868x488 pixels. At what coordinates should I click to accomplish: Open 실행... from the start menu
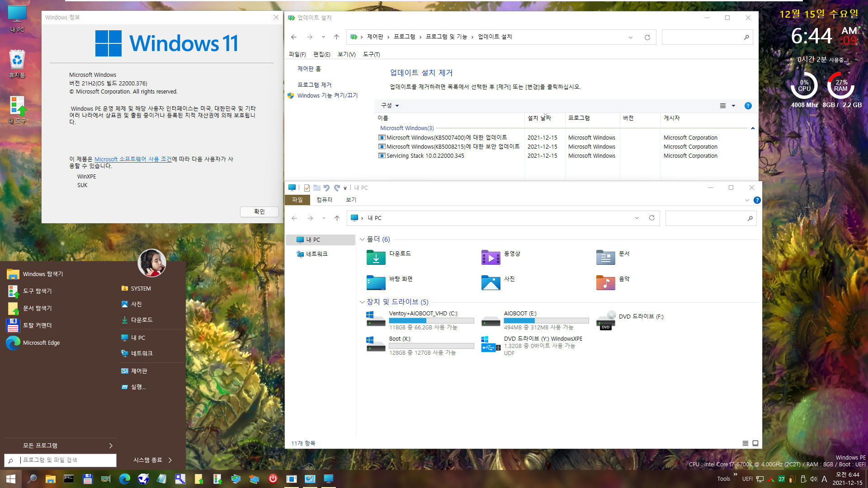(134, 387)
